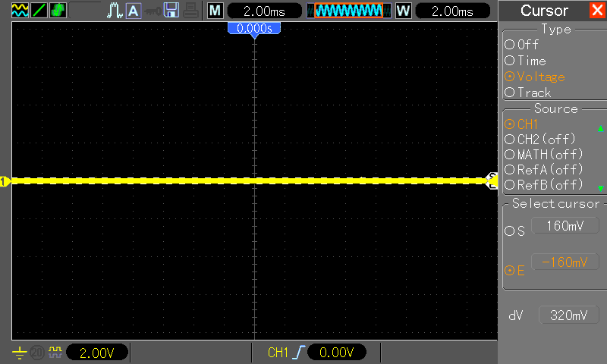Click the yellow square-wave probe icon
This screenshot has width=607, height=364.
[55, 352]
